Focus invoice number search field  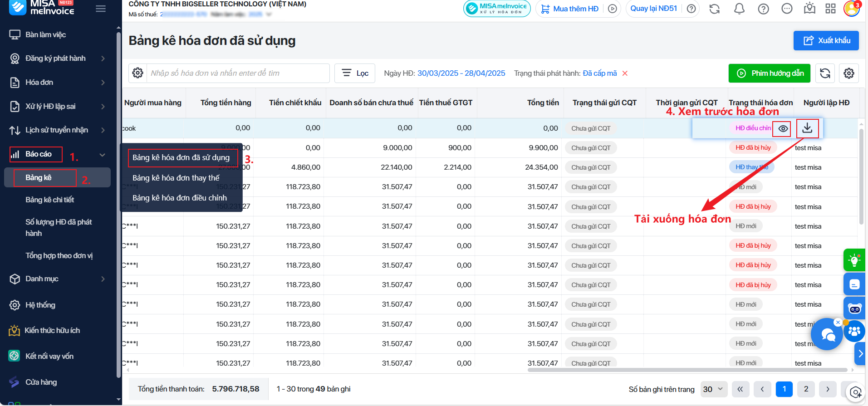pos(238,73)
